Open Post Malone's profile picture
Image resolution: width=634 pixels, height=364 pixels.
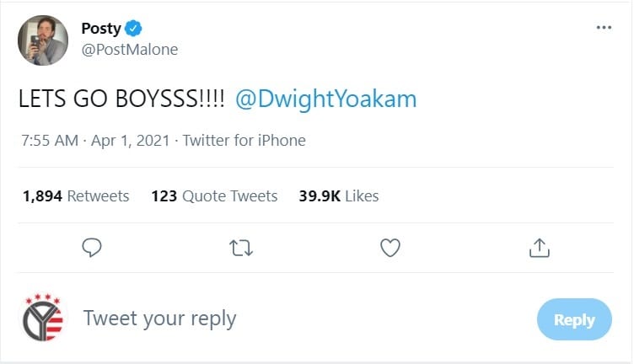[x=43, y=40]
